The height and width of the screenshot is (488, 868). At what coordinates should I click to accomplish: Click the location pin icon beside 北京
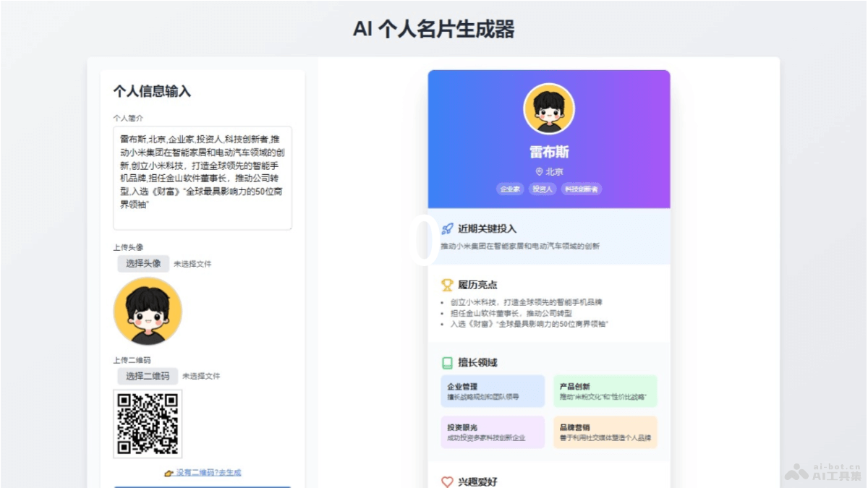pos(537,172)
